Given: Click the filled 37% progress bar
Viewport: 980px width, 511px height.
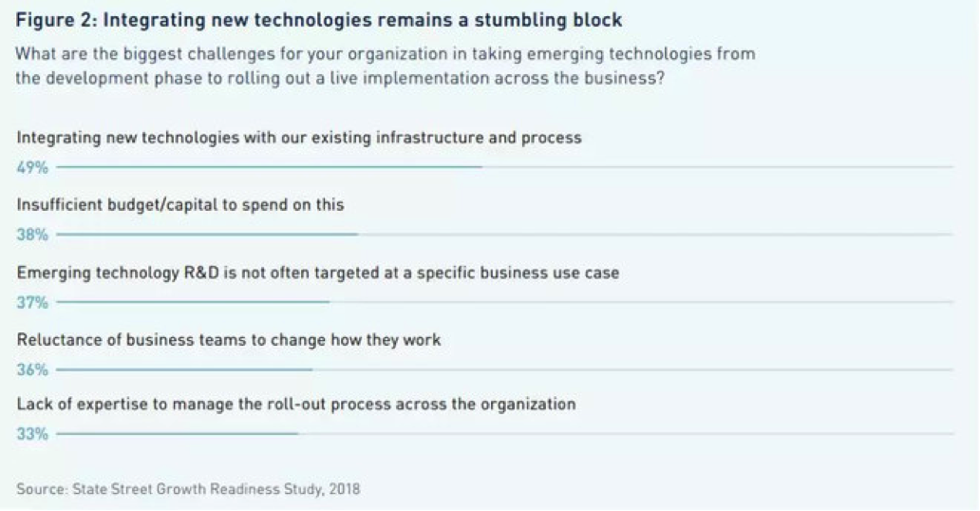Looking at the screenshot, I should click(193, 302).
